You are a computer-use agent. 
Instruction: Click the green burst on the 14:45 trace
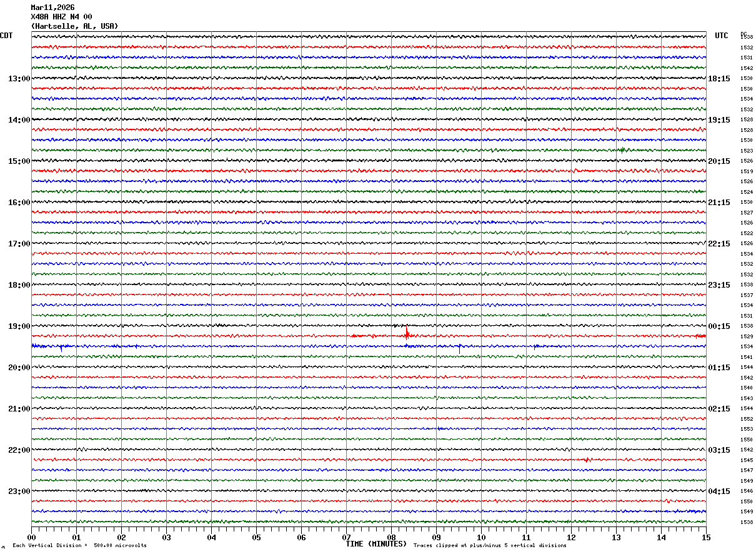[622, 149]
